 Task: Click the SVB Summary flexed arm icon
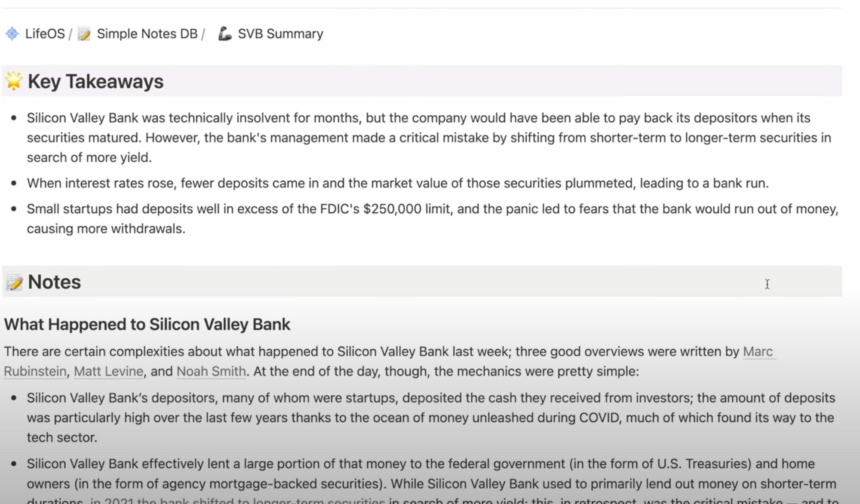tap(225, 33)
